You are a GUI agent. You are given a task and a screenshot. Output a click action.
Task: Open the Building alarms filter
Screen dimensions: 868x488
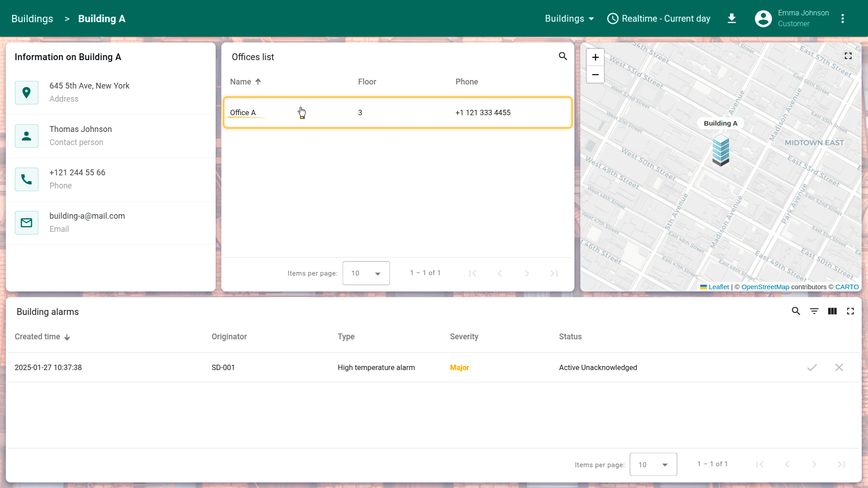click(814, 311)
